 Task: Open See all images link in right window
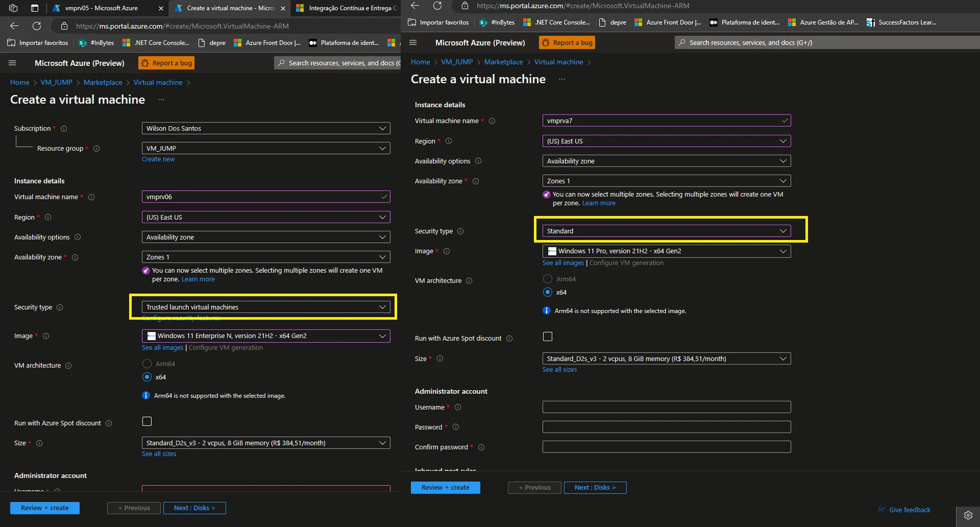pyautogui.click(x=563, y=263)
